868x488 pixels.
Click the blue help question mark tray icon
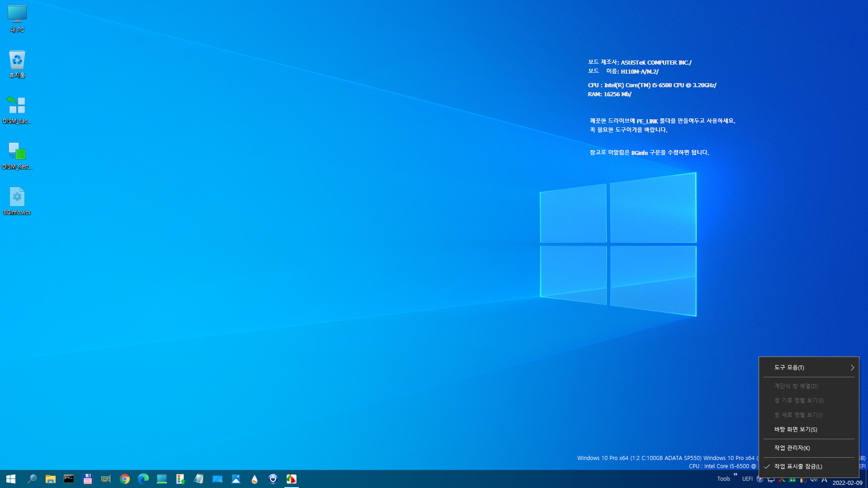[760, 479]
